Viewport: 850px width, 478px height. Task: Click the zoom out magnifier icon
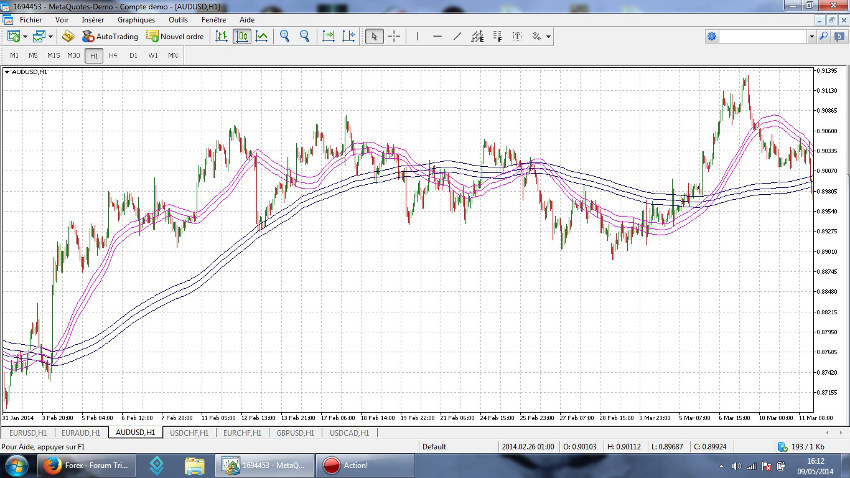pos(304,36)
